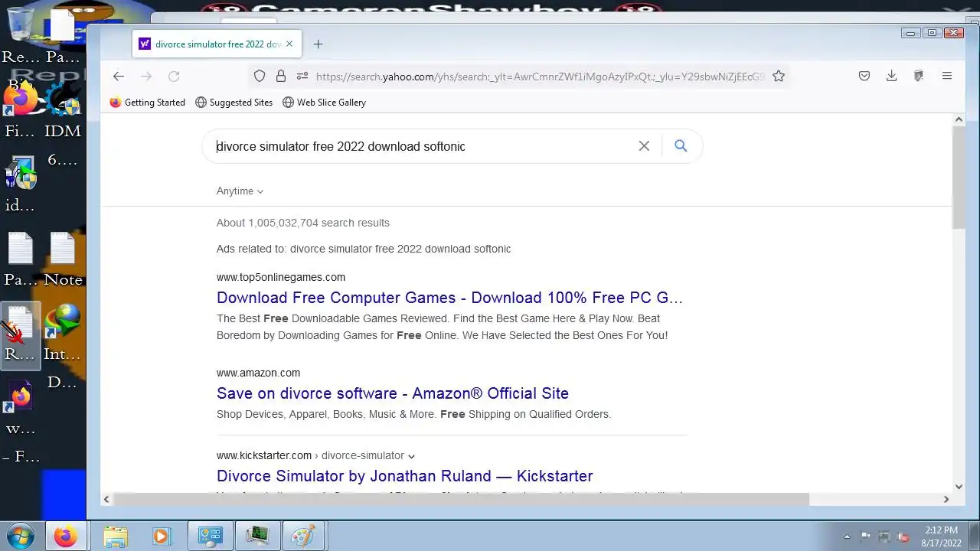Open Divorce Simulator by Jonathan Ruland Kickstarter link
Image resolution: width=980 pixels, height=551 pixels.
405,476
